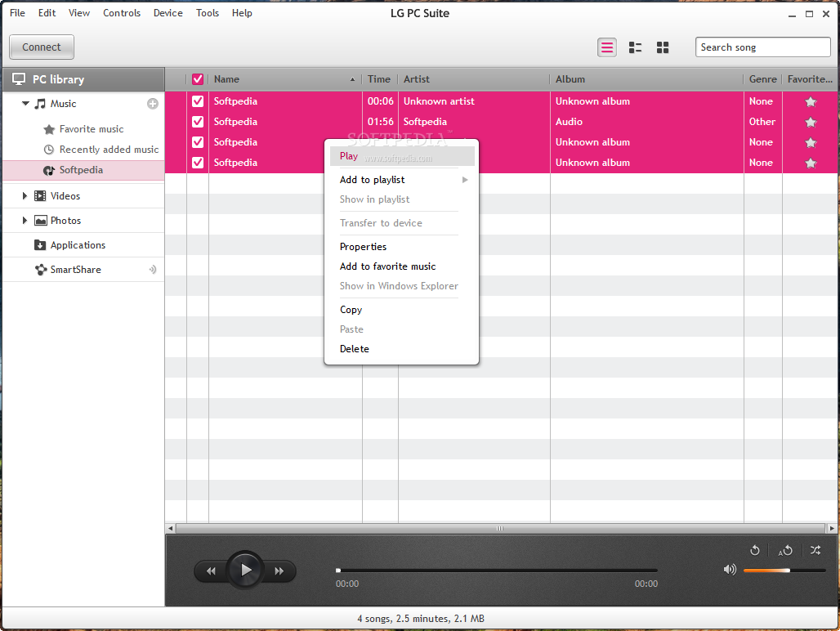The height and width of the screenshot is (631, 840).
Task: Sort by the Artist column header
Action: (x=474, y=79)
